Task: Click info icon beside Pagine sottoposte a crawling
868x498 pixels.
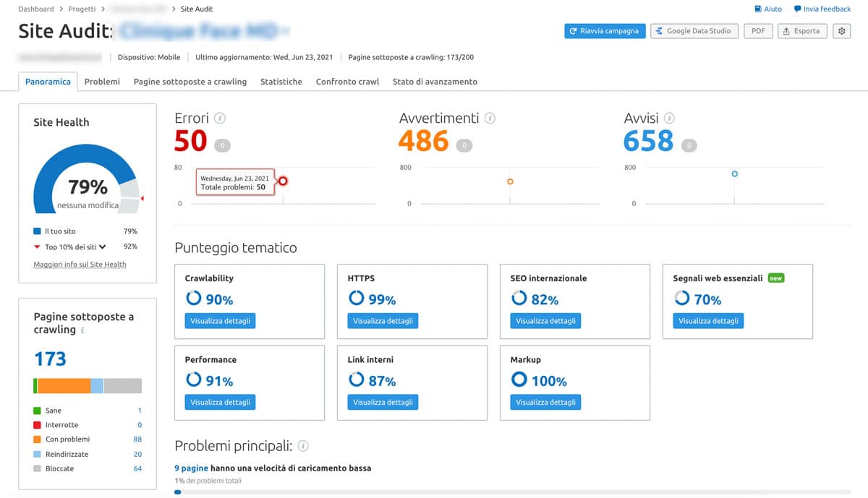Action: (82, 330)
